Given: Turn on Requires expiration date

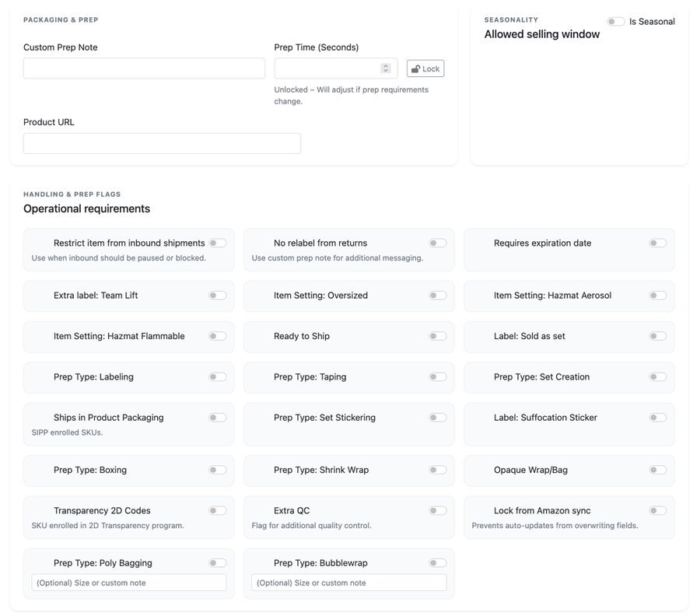Looking at the screenshot, I should [658, 243].
